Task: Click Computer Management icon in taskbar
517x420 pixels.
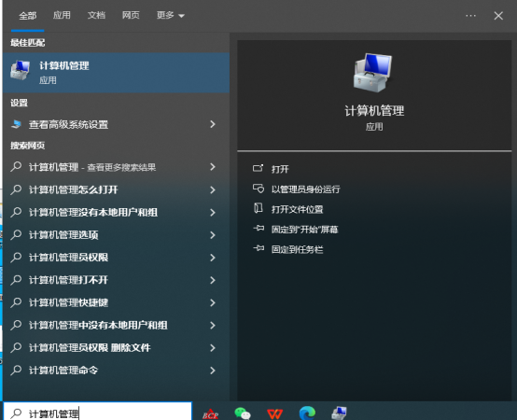Action: tap(340, 413)
